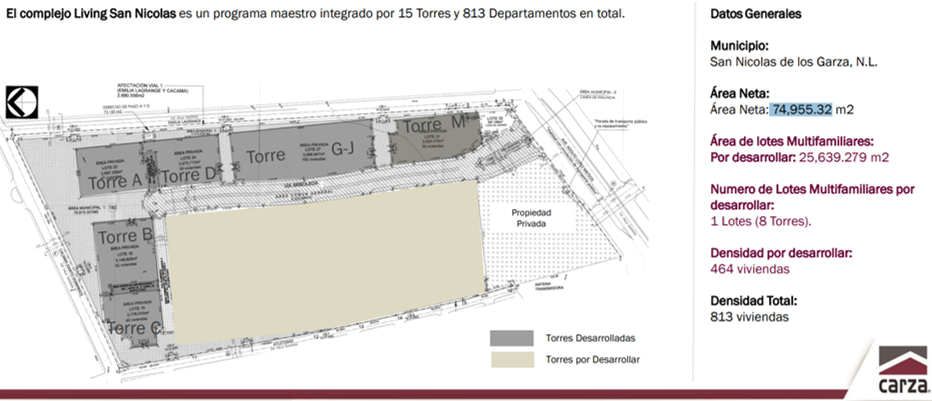
Task: Click the large beige undeveloped lot
Action: click(320, 265)
